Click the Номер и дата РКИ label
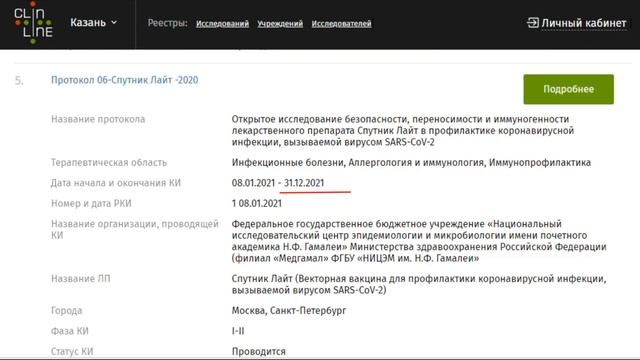 (x=91, y=203)
